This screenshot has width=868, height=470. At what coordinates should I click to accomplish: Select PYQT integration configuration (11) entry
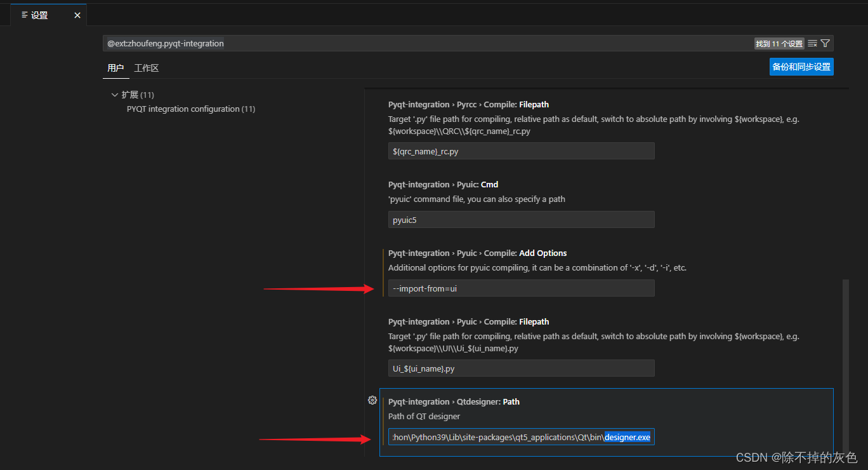click(191, 109)
